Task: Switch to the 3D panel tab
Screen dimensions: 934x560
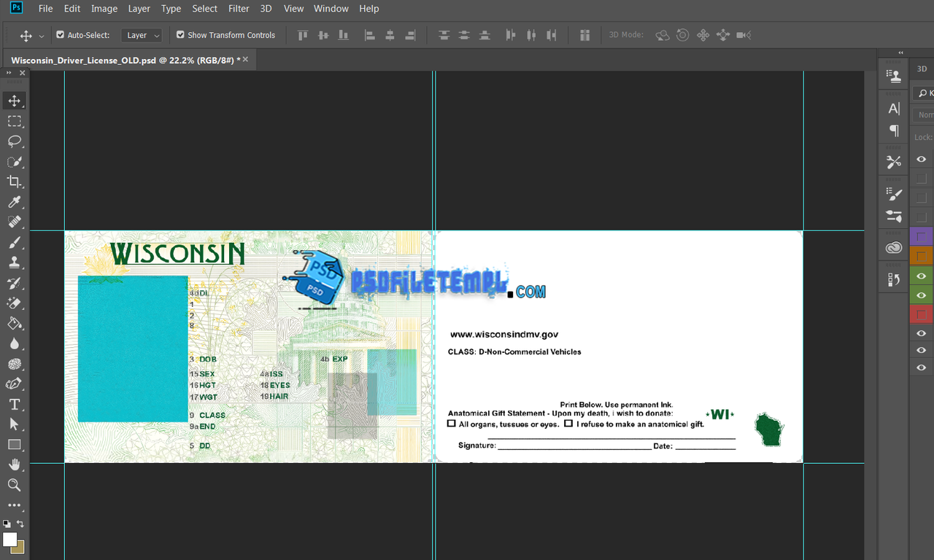Action: (922, 69)
